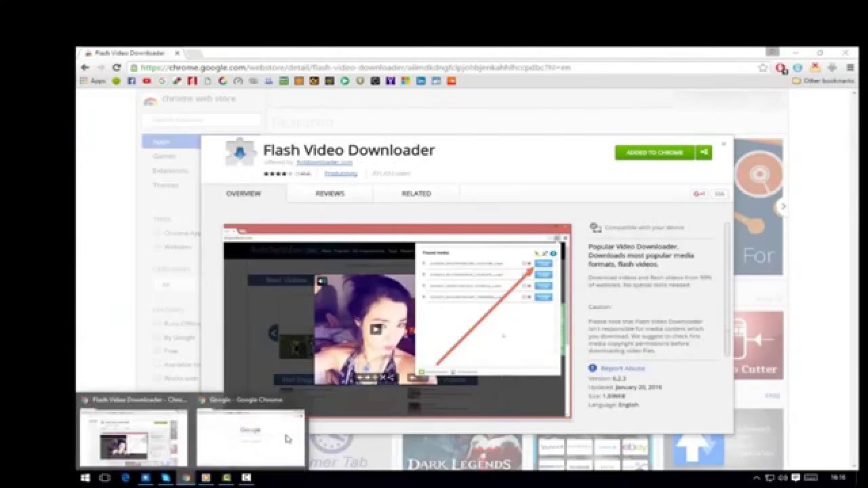Click the share button beside Added to Chrome
868x488 pixels.
coord(704,152)
